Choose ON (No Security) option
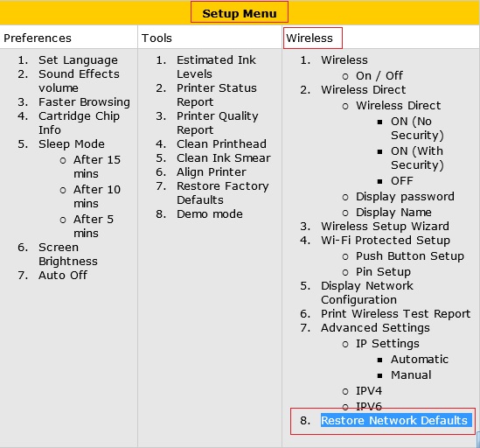The width and height of the screenshot is (480, 448). pos(417,129)
